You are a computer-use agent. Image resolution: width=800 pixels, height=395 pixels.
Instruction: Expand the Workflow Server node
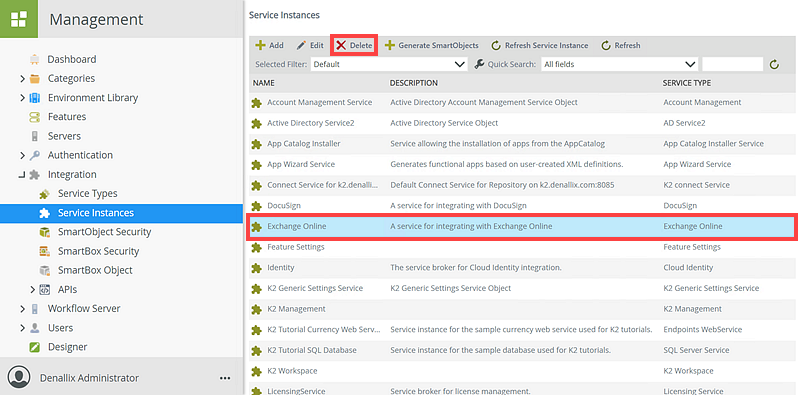point(22,309)
